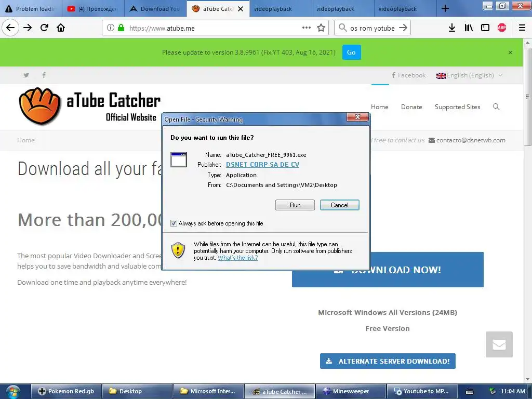Dismiss the green update banner with X

click(510, 52)
